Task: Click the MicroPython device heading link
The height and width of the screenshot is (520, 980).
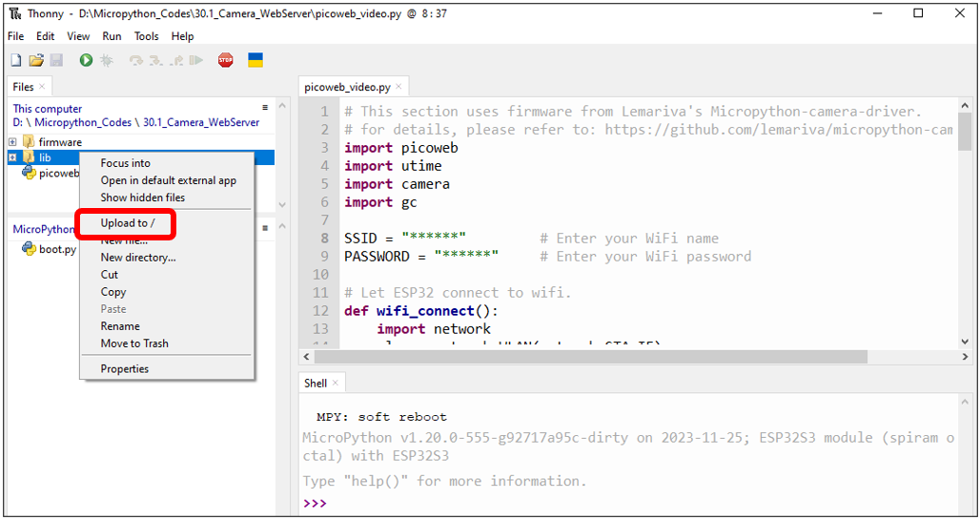Action: 44,229
